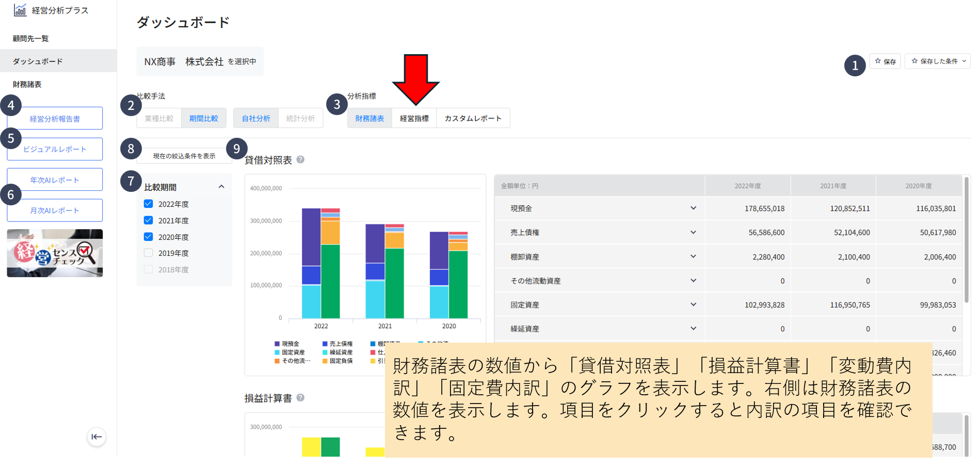Expand the 現預金 row breakdown

[693, 208]
